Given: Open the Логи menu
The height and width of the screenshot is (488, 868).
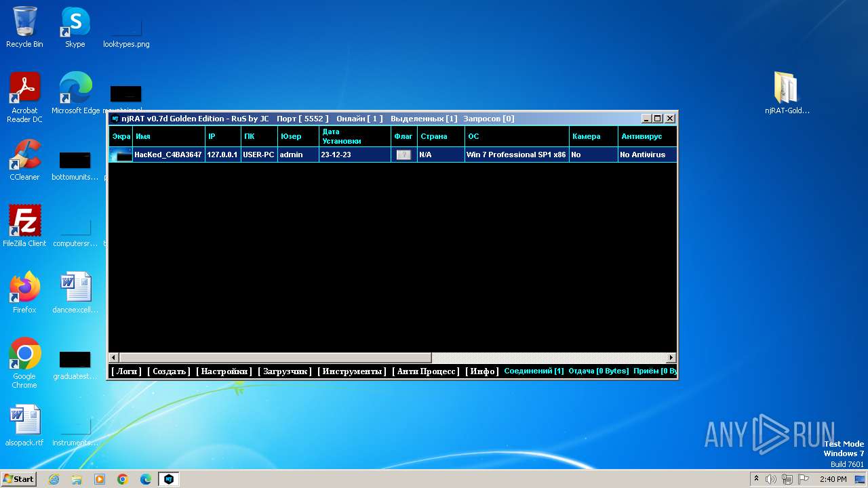Looking at the screenshot, I should (126, 371).
